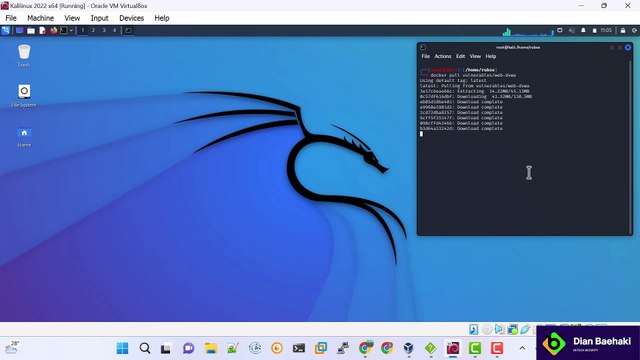Click VirtualBox optical disk status icon

pyautogui.click(x=487, y=329)
